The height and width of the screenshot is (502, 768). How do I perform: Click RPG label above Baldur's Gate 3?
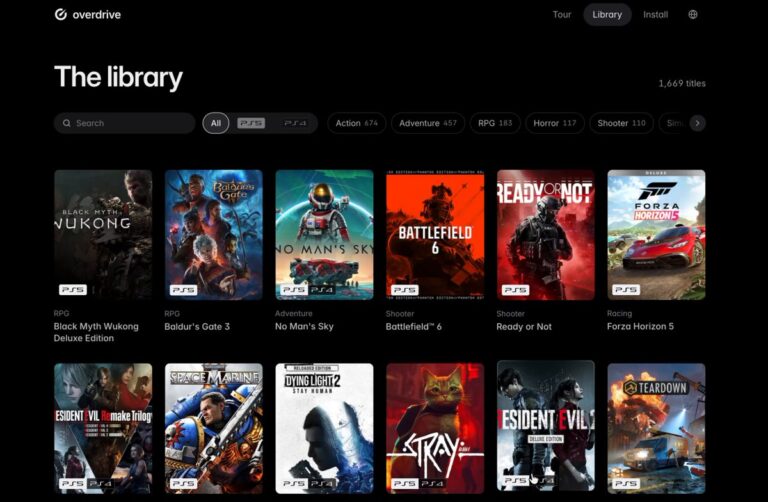(x=172, y=313)
